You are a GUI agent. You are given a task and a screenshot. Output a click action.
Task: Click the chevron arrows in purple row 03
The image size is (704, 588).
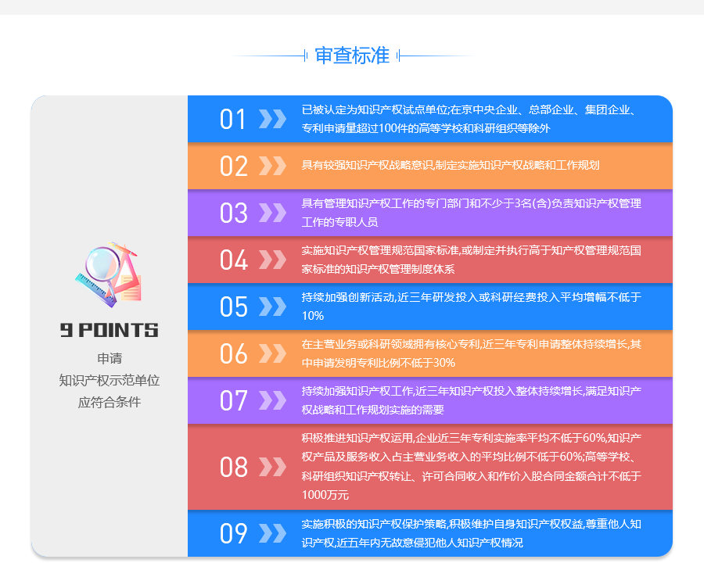pyautogui.click(x=272, y=213)
